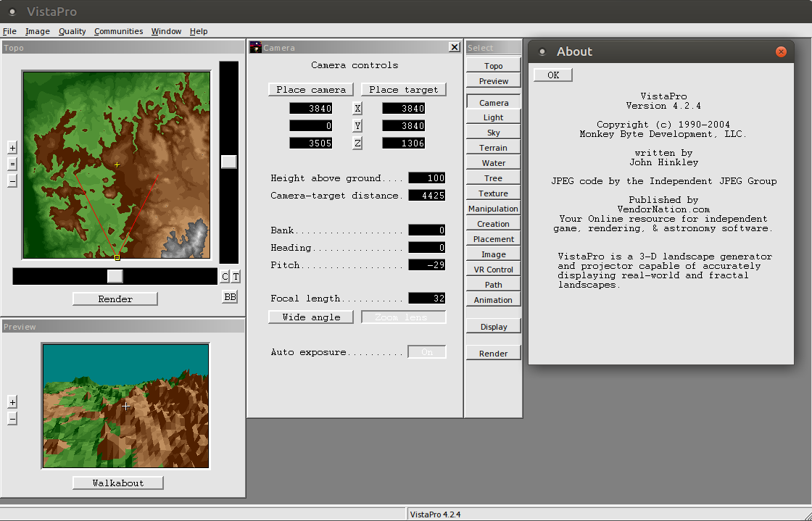Click Place target button

(403, 90)
